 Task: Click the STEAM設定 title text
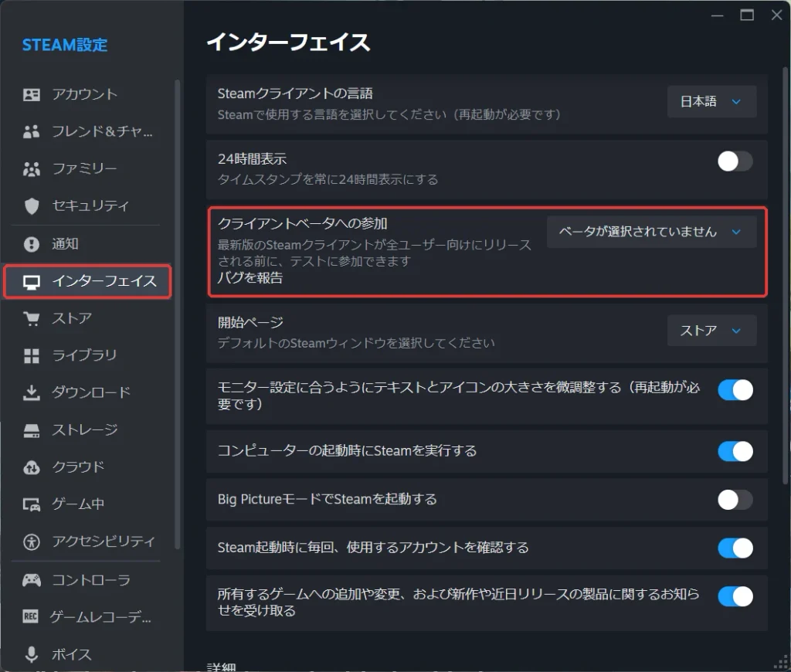(x=65, y=45)
